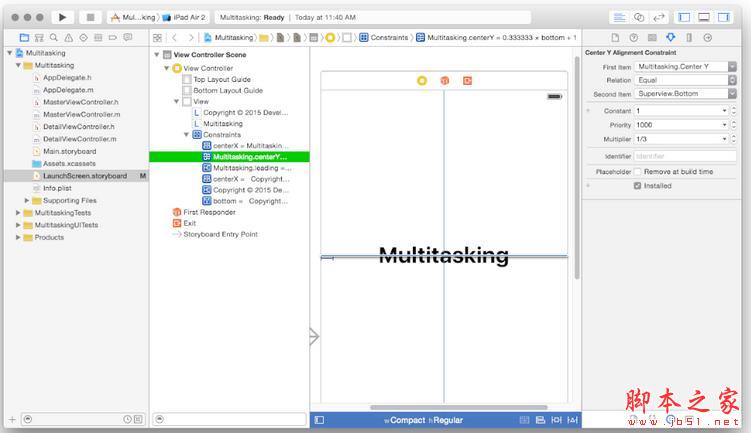Click the Multitasking project breadcrumb
The height and width of the screenshot is (433, 751).
point(228,37)
